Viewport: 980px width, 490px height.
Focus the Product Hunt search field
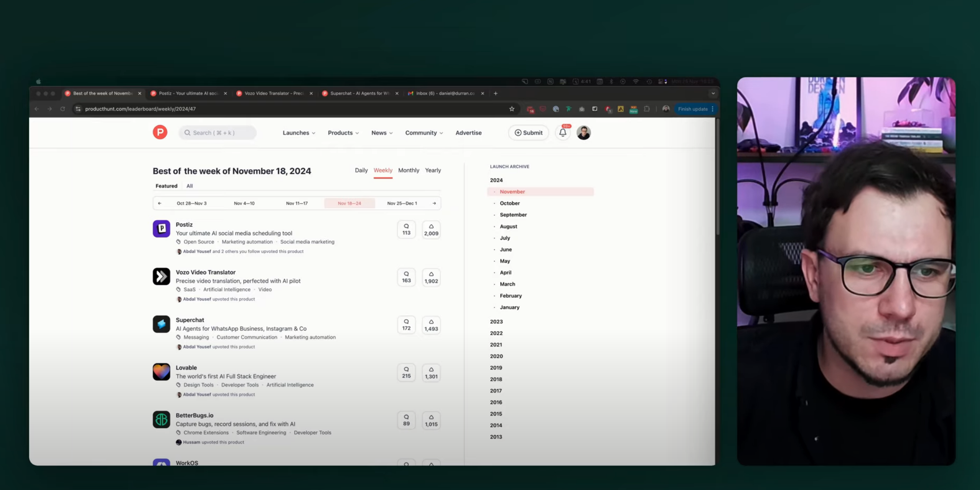pyautogui.click(x=217, y=133)
